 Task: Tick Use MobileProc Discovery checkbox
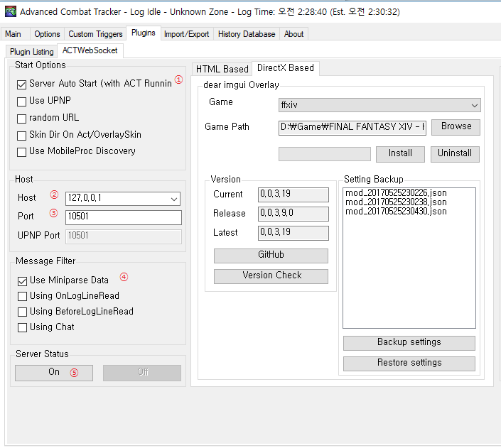tap(21, 152)
